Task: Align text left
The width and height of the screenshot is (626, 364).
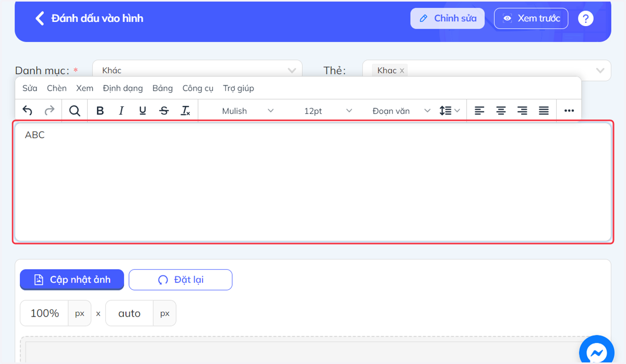Action: [479, 111]
